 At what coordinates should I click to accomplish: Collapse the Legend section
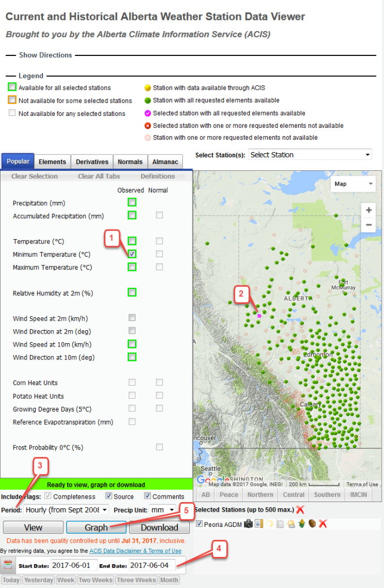pyautogui.click(x=31, y=76)
